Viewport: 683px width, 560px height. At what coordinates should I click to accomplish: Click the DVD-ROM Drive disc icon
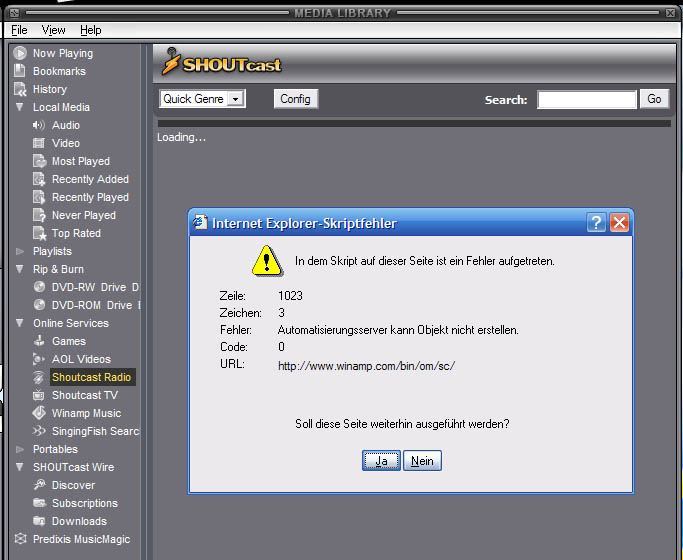[39, 305]
